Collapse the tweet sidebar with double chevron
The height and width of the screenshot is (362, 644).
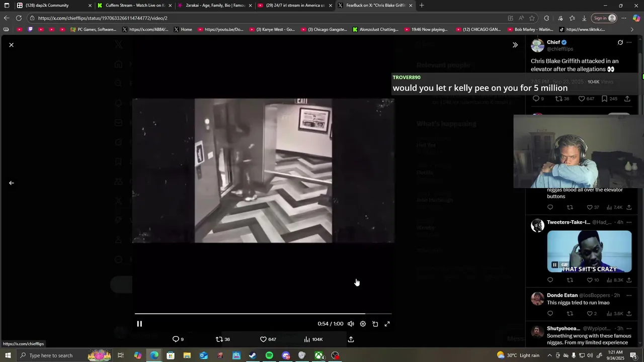click(515, 45)
